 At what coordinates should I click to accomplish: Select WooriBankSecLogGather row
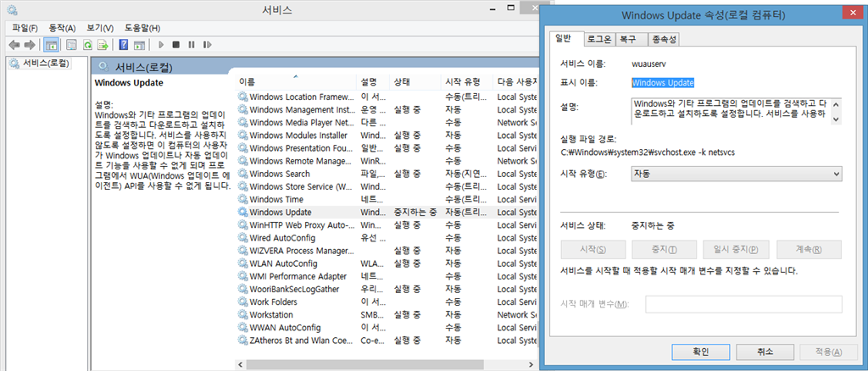tap(387, 289)
